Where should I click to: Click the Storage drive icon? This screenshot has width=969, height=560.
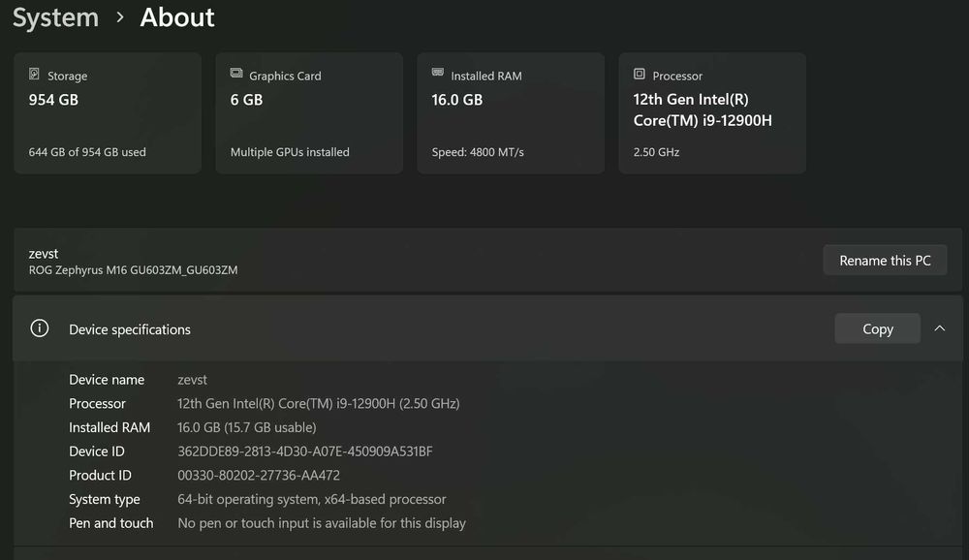coord(35,75)
